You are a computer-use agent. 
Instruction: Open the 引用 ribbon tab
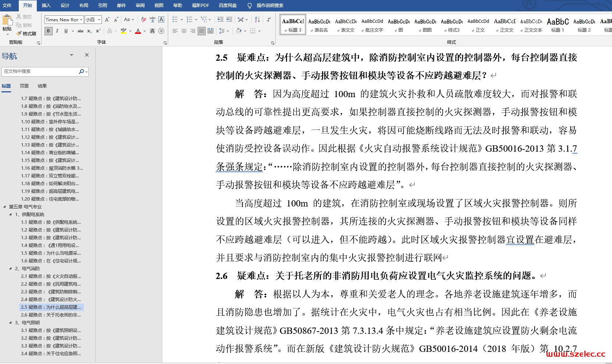pyautogui.click(x=102, y=5)
